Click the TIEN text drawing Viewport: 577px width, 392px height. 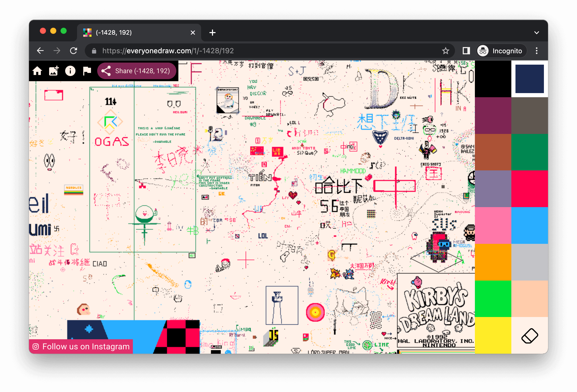[260, 177]
